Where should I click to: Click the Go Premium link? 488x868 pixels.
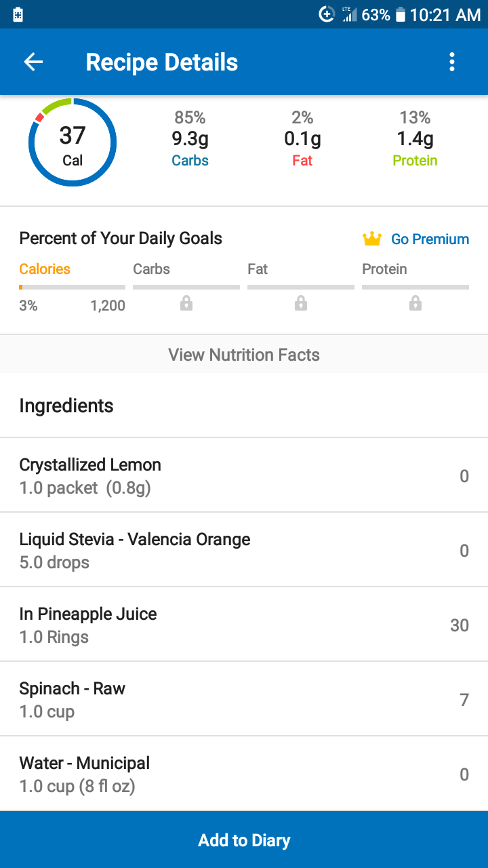[x=430, y=239]
